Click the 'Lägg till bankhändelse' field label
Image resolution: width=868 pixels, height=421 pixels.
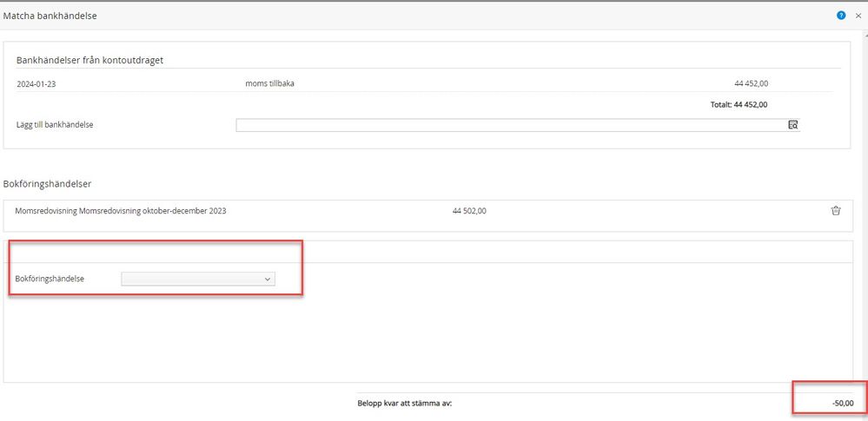(x=55, y=125)
